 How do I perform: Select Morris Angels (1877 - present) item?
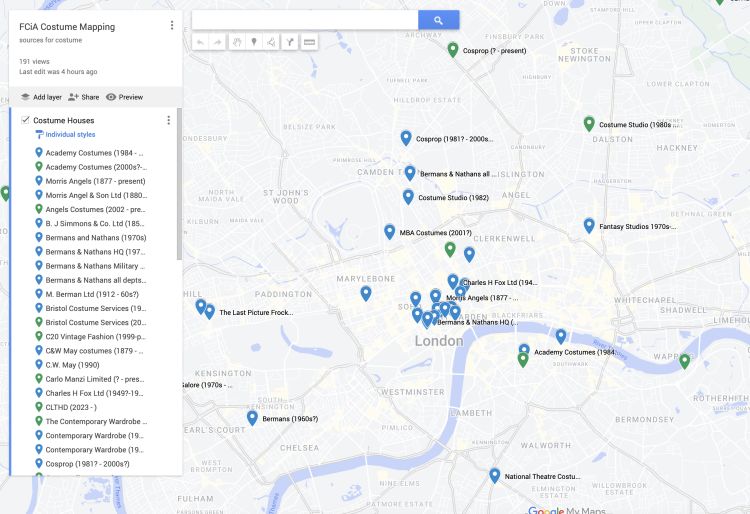pyautogui.click(x=90, y=181)
